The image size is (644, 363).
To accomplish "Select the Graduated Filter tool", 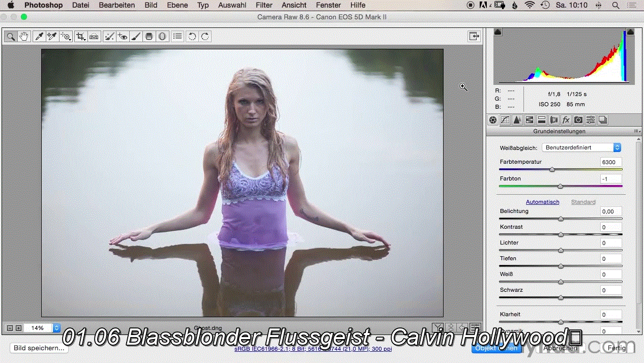I will pyautogui.click(x=149, y=37).
